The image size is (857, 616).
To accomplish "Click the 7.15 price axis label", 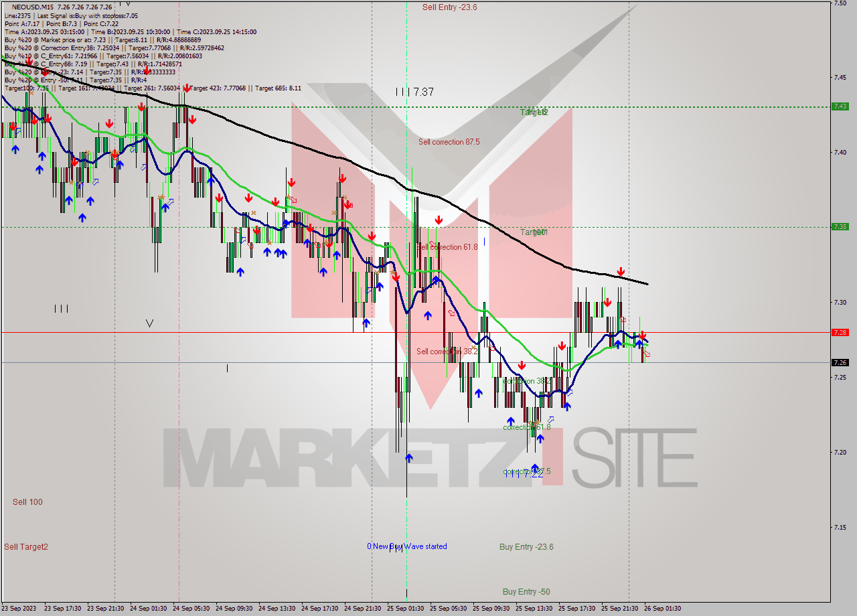I will [x=840, y=528].
